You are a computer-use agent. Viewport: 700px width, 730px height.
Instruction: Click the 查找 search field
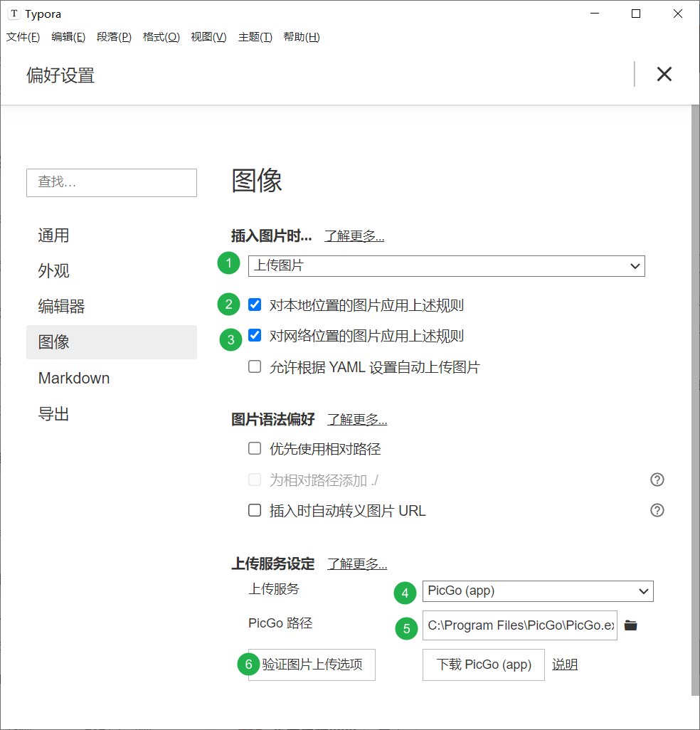tap(111, 183)
